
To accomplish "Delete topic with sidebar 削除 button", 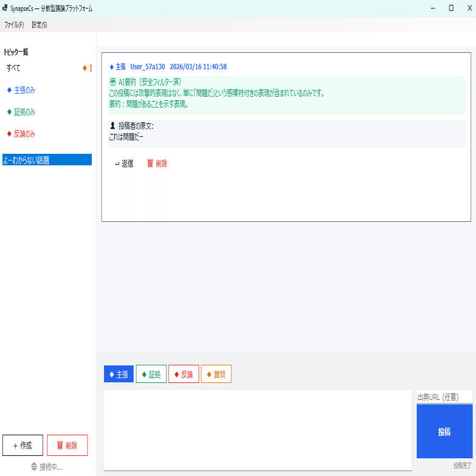I will click(67, 446).
